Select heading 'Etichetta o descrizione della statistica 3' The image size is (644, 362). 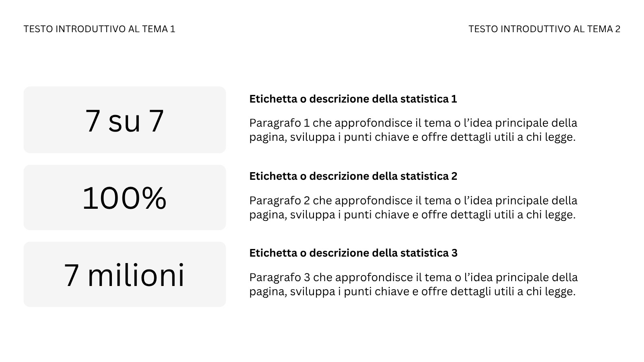(x=353, y=253)
